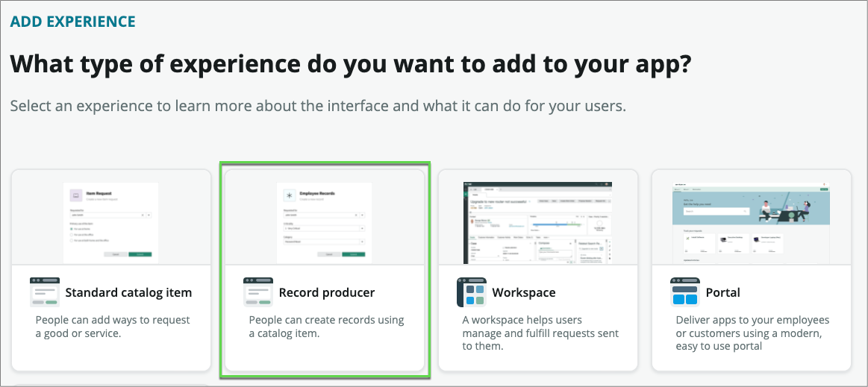Pick the Workspace title text
Image resolution: width=868 pixels, height=387 pixels.
(524, 292)
